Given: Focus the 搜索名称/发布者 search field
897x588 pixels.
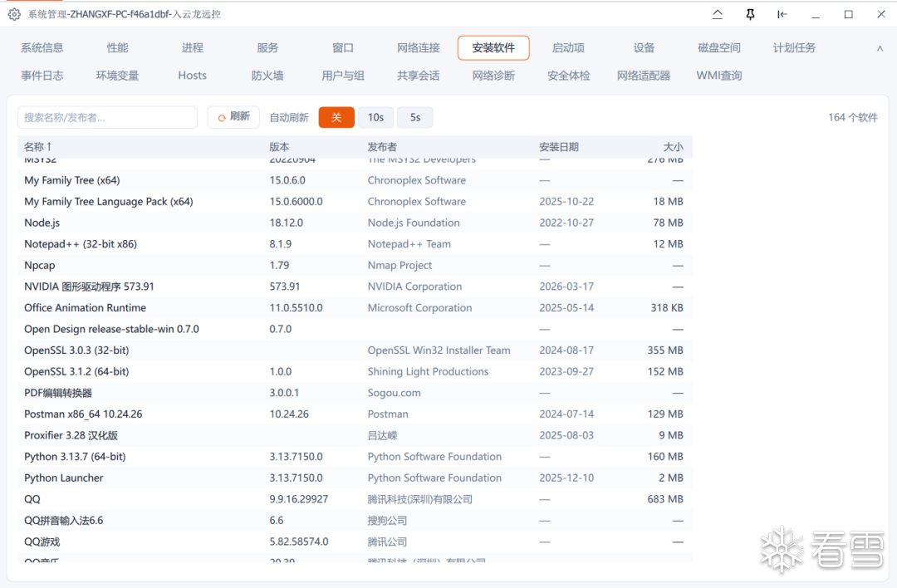Looking at the screenshot, I should click(x=107, y=117).
